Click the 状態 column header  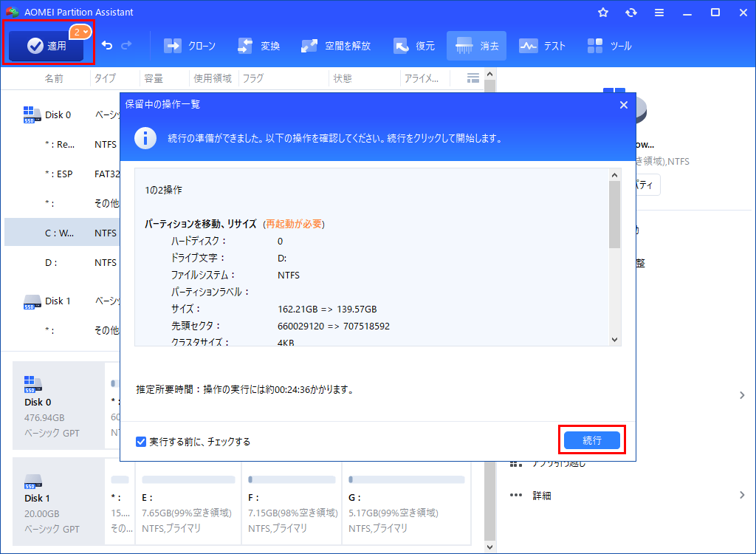(343, 78)
